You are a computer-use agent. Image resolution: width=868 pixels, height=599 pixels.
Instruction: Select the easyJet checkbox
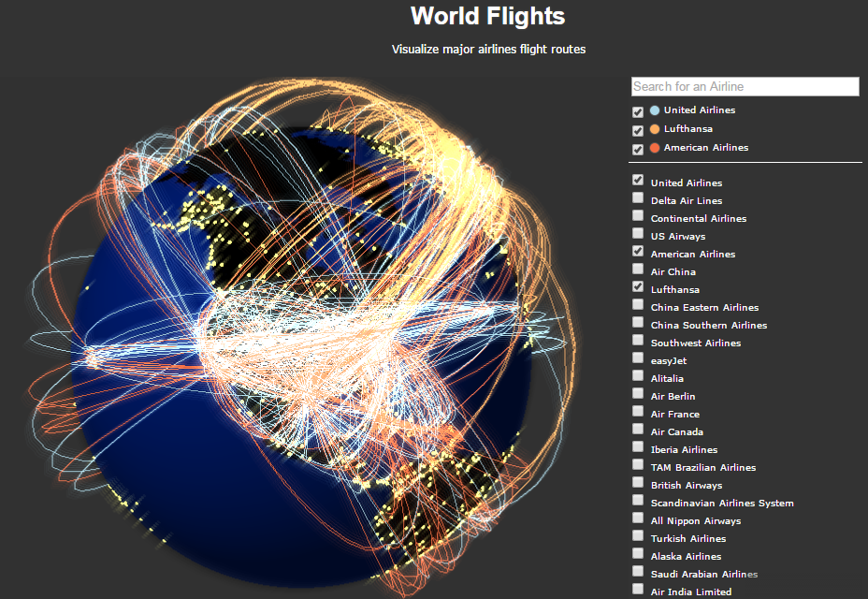pyautogui.click(x=638, y=358)
